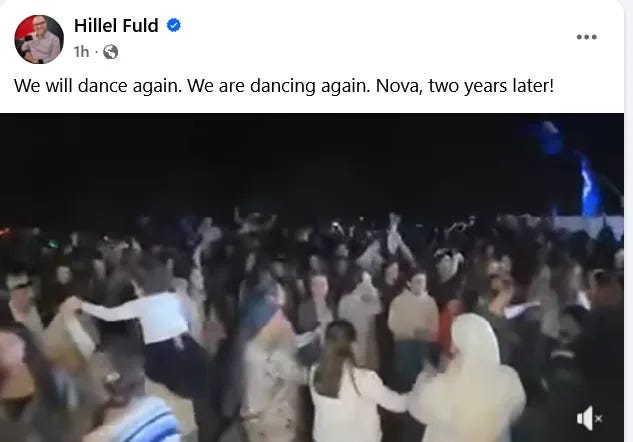
Task: Click the blue verified badge
Action: (174, 25)
